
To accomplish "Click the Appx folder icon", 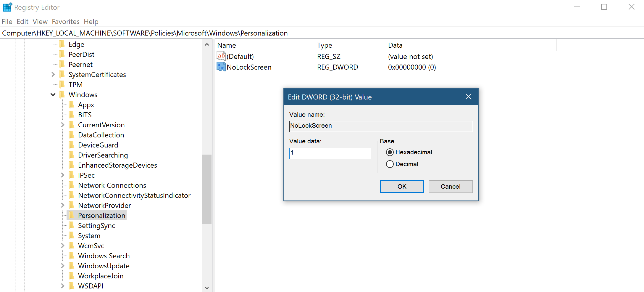I will (x=72, y=105).
